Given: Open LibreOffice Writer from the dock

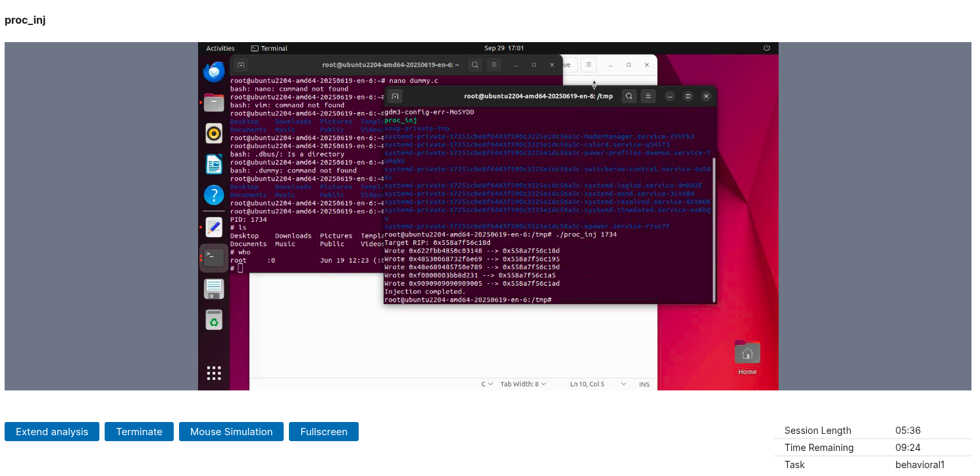Looking at the screenshot, I should click(x=214, y=165).
